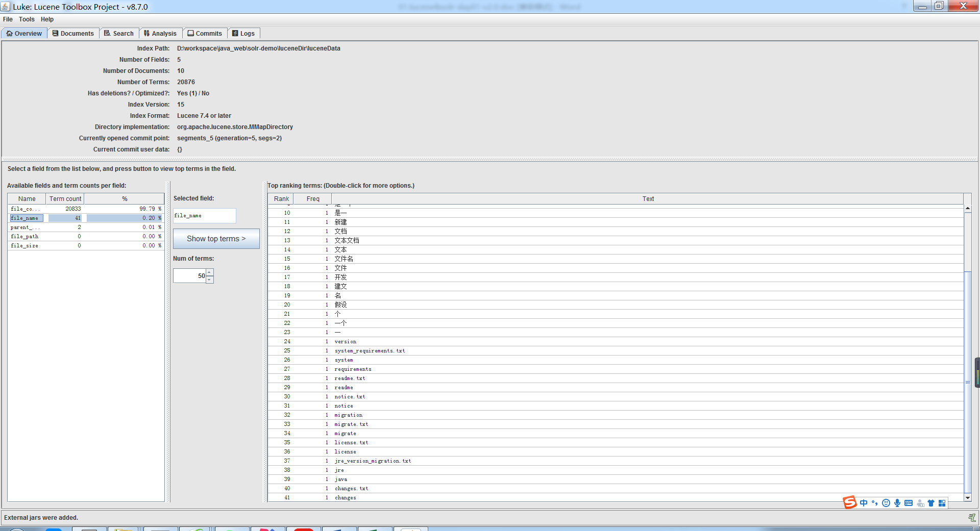Image resolution: width=980 pixels, height=531 pixels.
Task: Click the 20876 number of terms value
Action: click(186, 82)
